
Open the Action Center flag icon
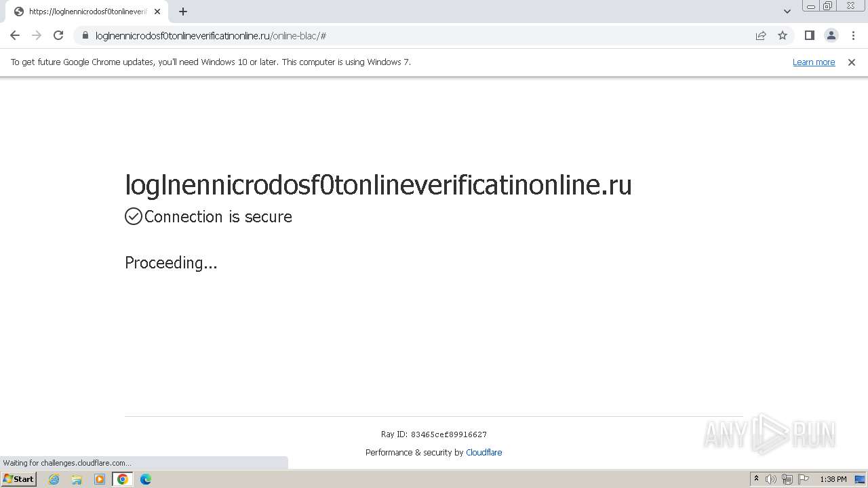click(x=804, y=479)
